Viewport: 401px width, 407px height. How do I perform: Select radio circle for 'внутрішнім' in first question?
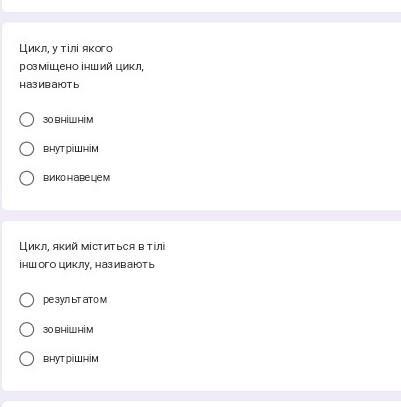coord(27,149)
